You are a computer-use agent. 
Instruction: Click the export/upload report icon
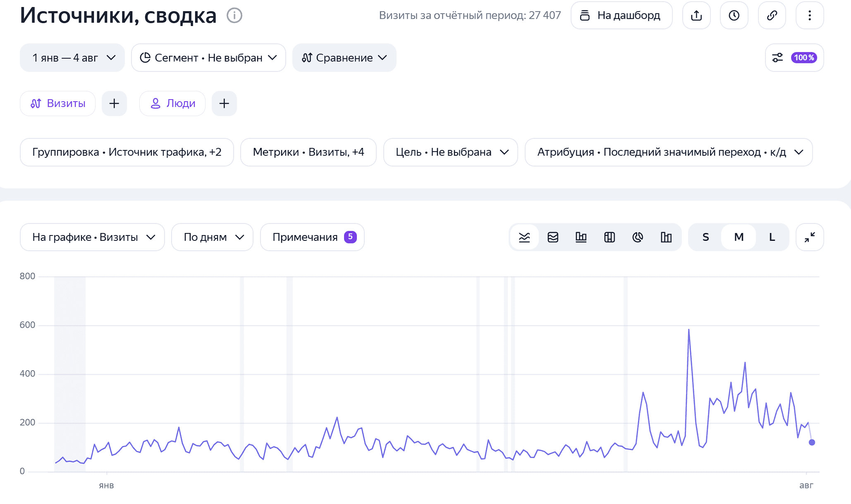pos(696,16)
